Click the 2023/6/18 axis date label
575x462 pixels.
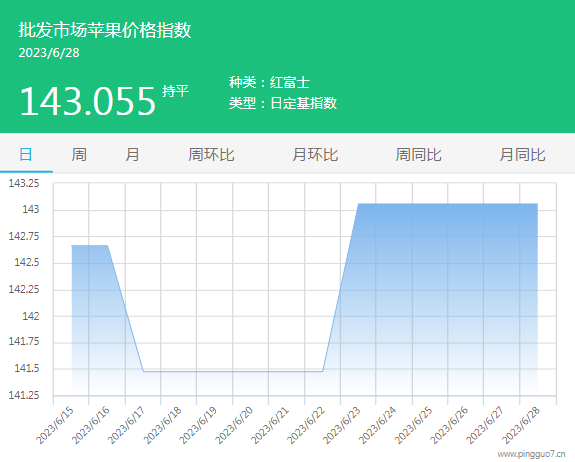[x=162, y=425]
